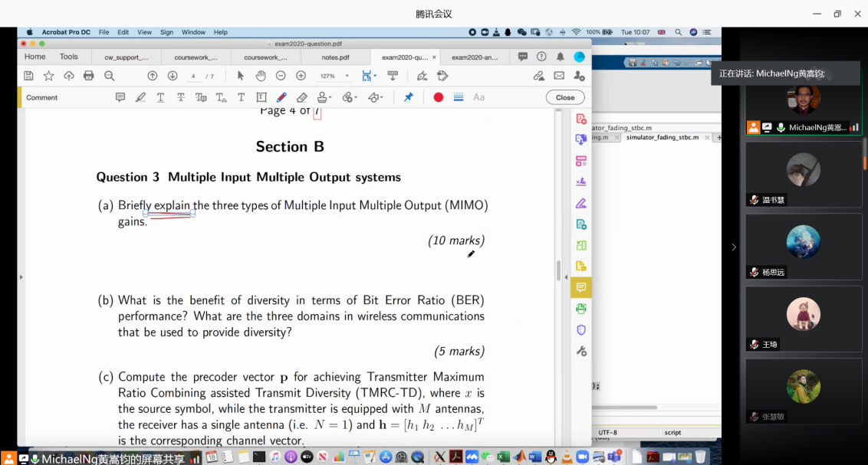
Task: Select the eraser tool in Comment toolbar
Action: (301, 97)
